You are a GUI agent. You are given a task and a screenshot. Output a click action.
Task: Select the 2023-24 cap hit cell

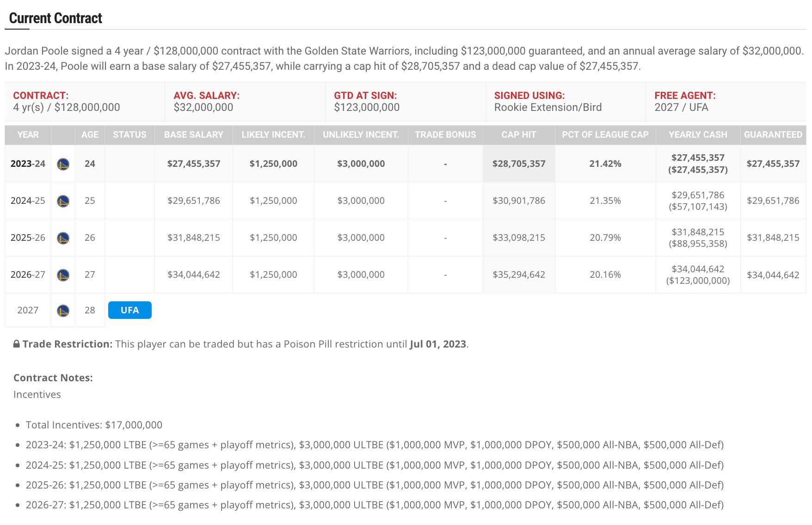[x=518, y=164]
